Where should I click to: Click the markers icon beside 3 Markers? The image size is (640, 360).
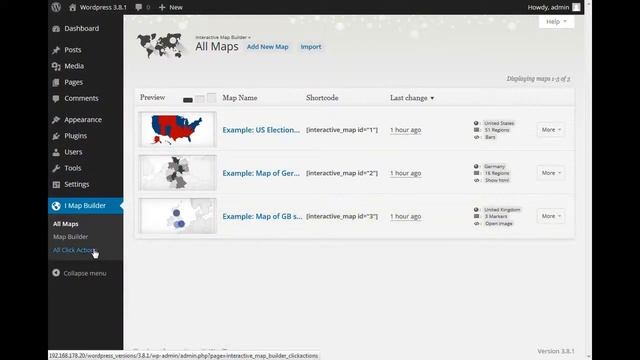[x=476, y=216]
